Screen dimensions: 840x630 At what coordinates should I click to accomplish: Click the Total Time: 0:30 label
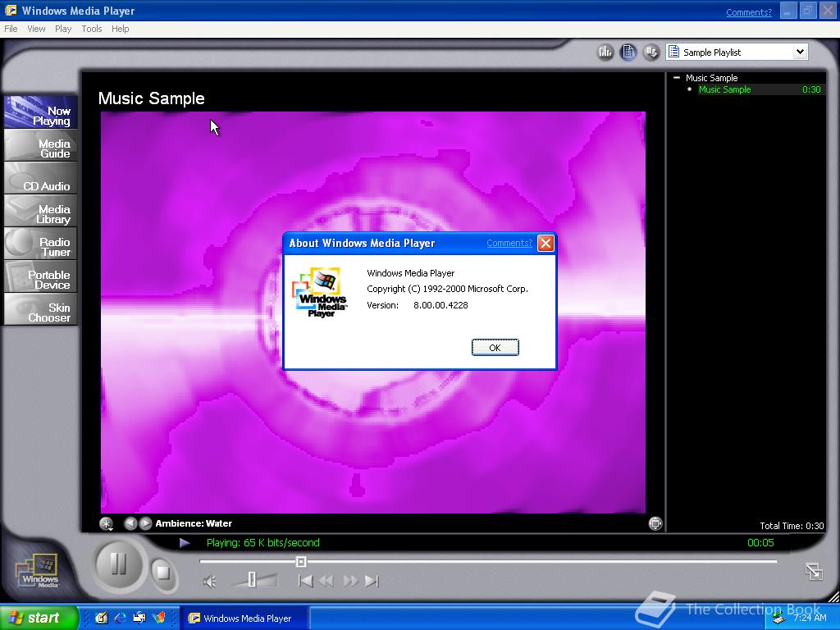tap(792, 526)
